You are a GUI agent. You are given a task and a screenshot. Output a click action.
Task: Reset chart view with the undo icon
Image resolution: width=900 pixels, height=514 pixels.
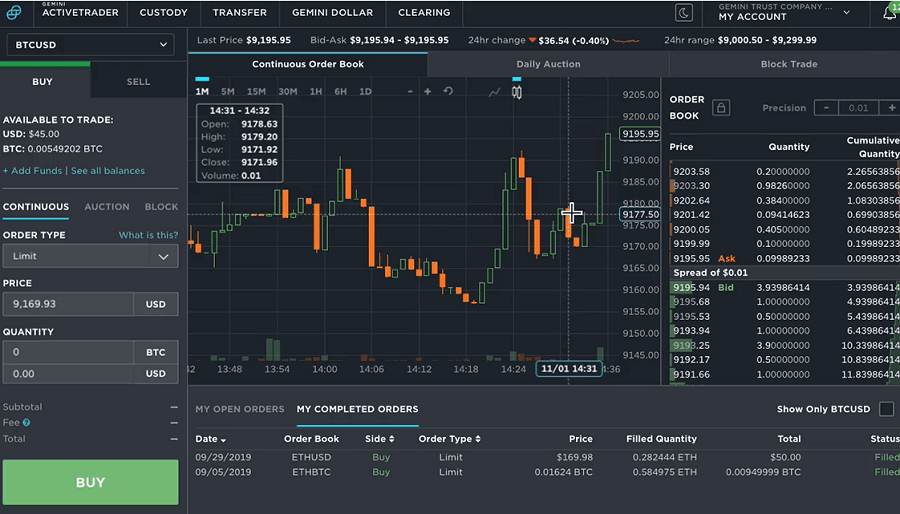coord(448,91)
